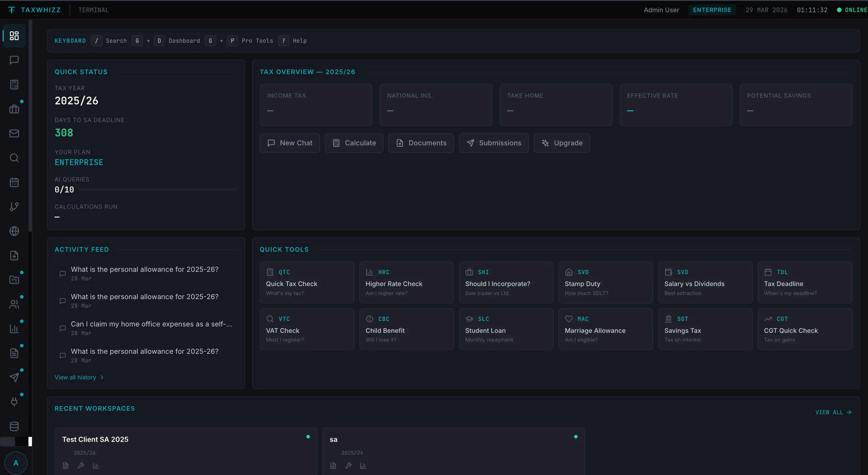Open the git branch icon in sidebar
The width and height of the screenshot is (868, 475).
(x=14, y=206)
